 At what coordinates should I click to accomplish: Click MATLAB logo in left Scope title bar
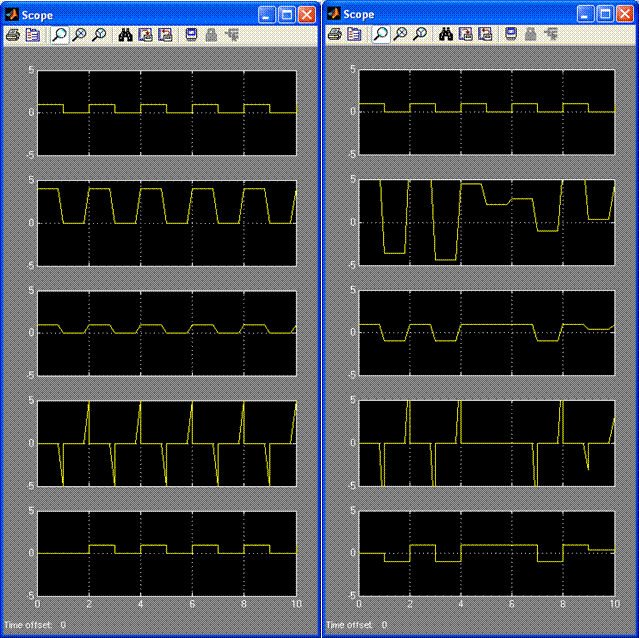coord(12,15)
